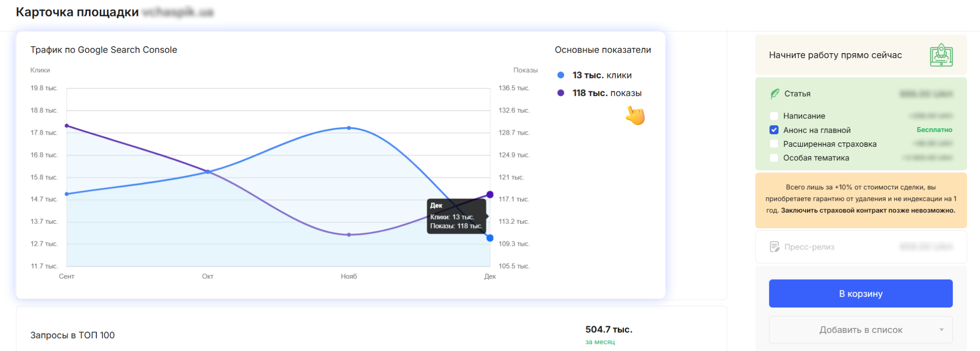980x351 pixels.
Task: Check the Написание checkbox
Action: [774, 116]
